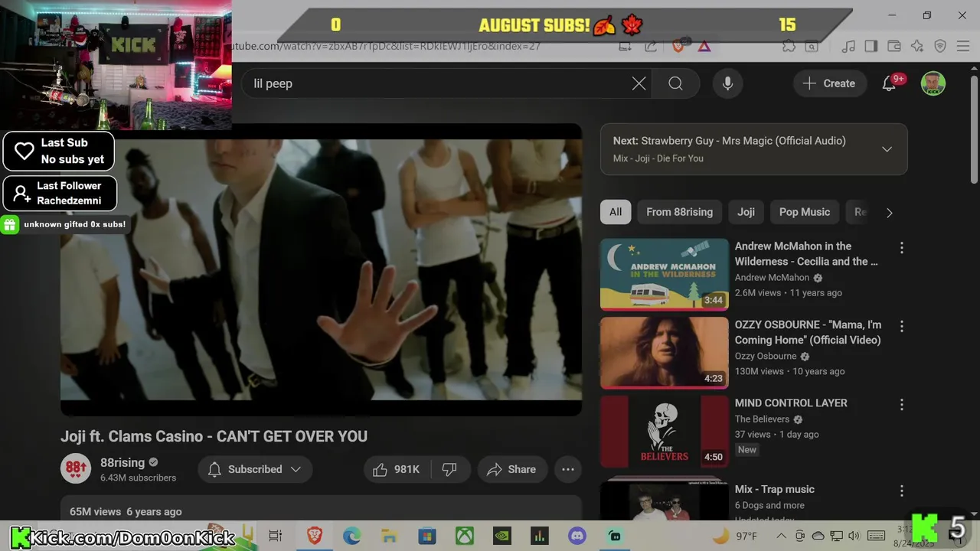This screenshot has width=980, height=551.
Task: Click the browser address bar URL
Action: [x=387, y=46]
